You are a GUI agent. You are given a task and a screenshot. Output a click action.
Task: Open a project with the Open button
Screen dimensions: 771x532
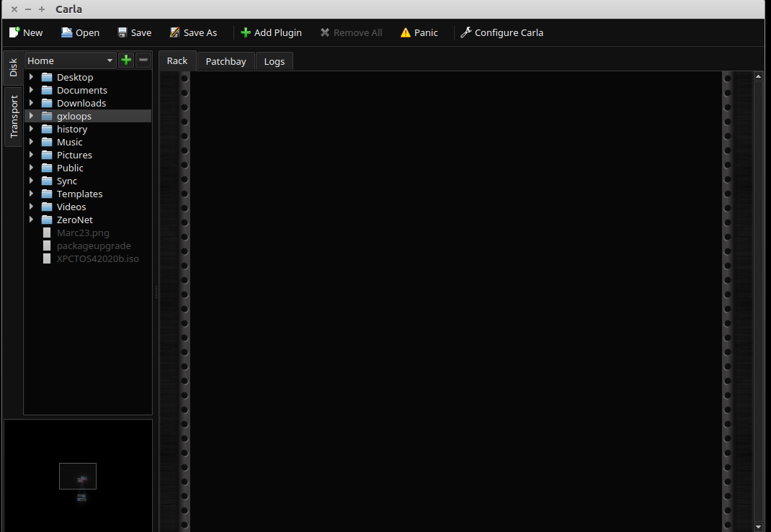(80, 32)
